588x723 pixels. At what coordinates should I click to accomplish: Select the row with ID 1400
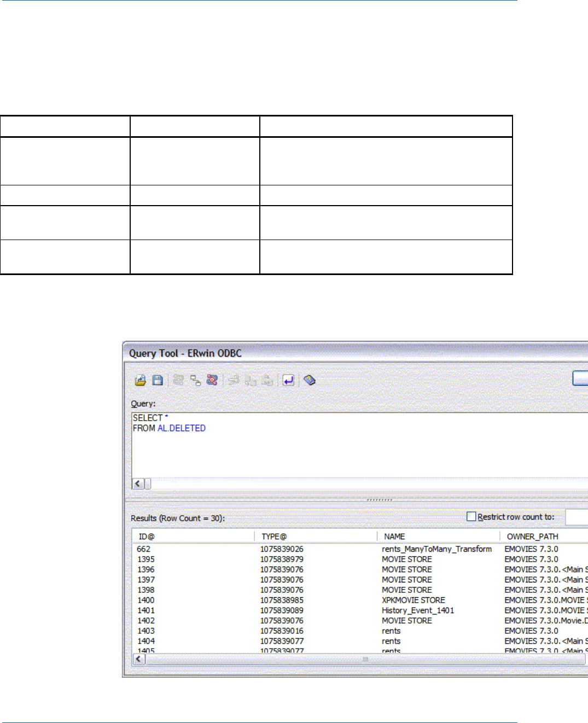point(361,600)
